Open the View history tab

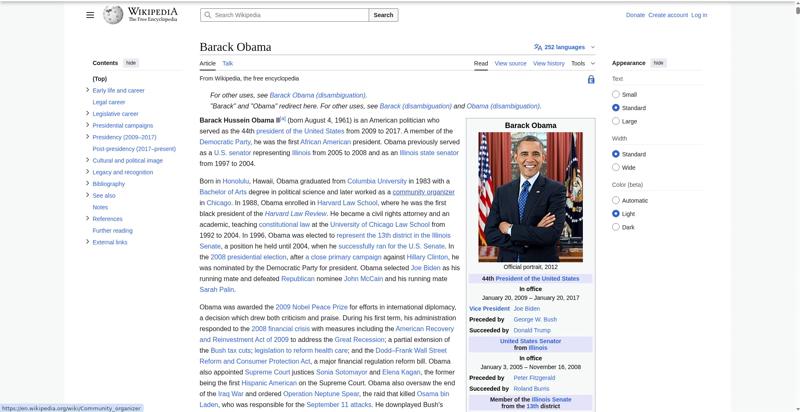click(548, 63)
